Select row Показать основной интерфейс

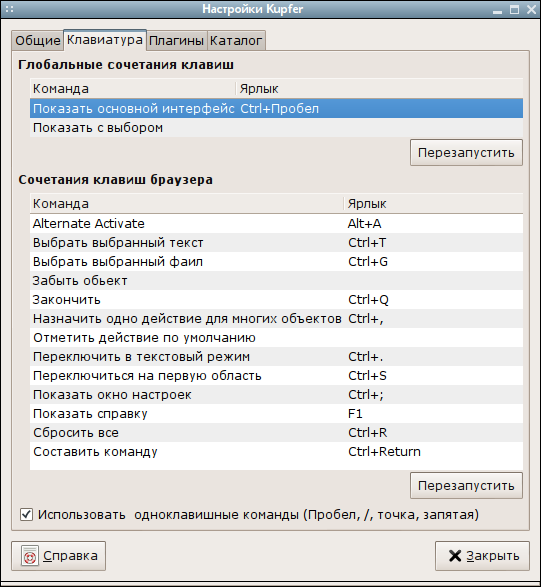(x=276, y=109)
